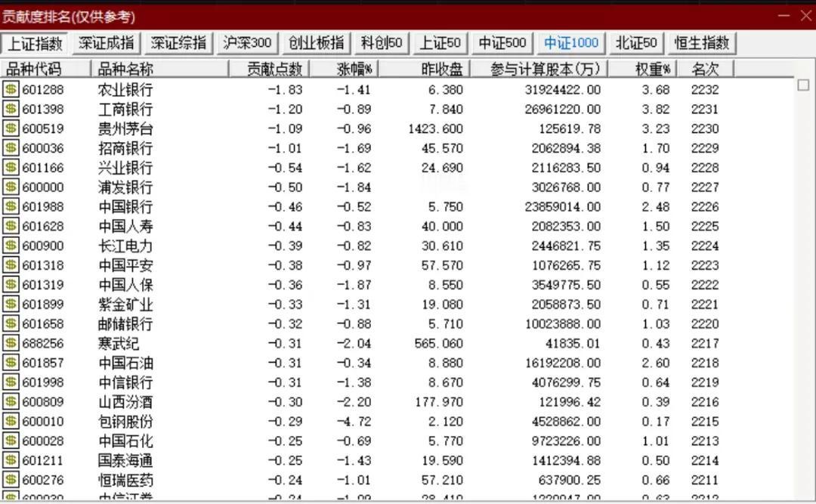Select the 恒瑞医药 stock name

point(125,480)
